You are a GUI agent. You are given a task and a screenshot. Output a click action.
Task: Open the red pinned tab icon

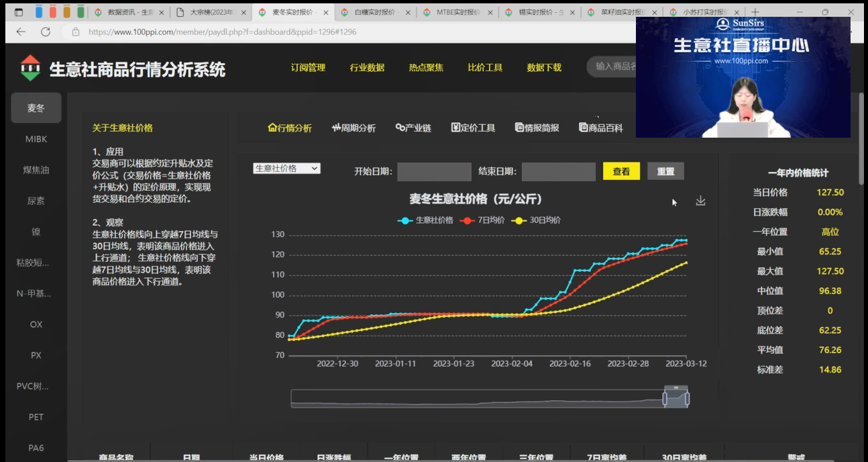pyautogui.click(x=53, y=12)
